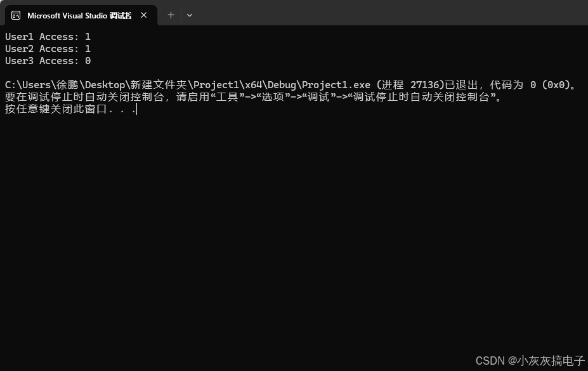Click the 'User1 Access: 1' output line
Image resolution: width=588 pixels, height=371 pixels.
click(48, 37)
